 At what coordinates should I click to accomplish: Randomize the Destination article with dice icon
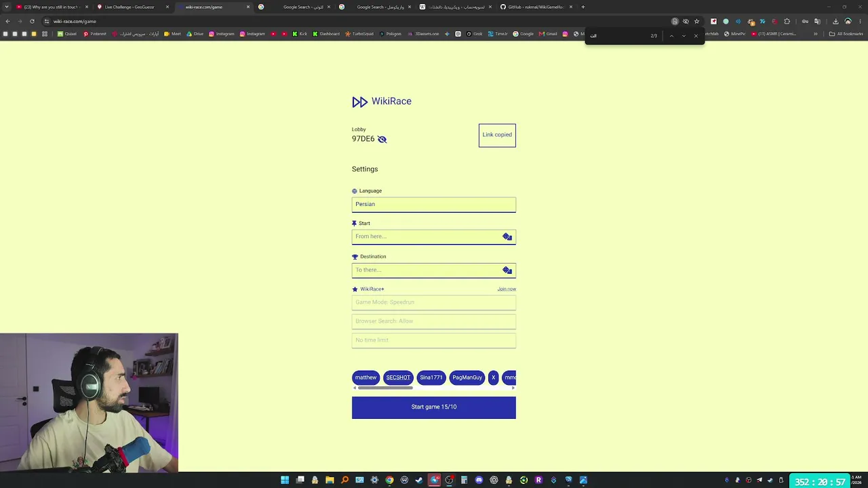pos(507,270)
